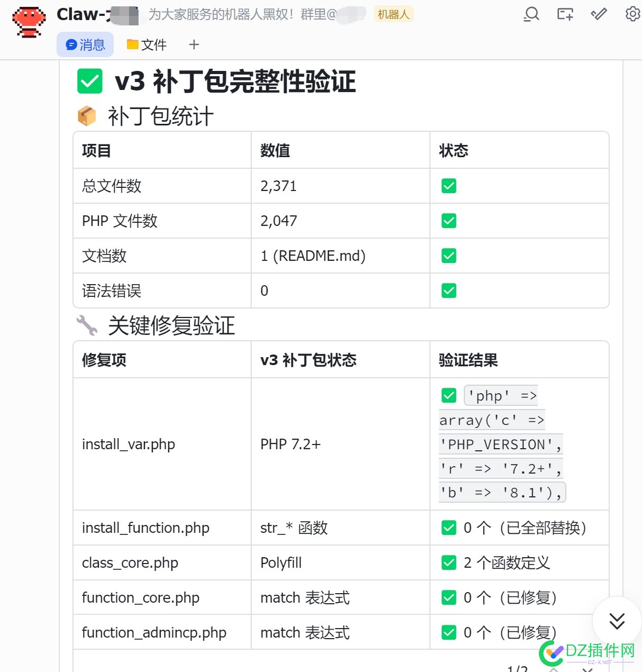The height and width of the screenshot is (672, 642).
Task: Click the status check for 语法错误
Action: [449, 290]
